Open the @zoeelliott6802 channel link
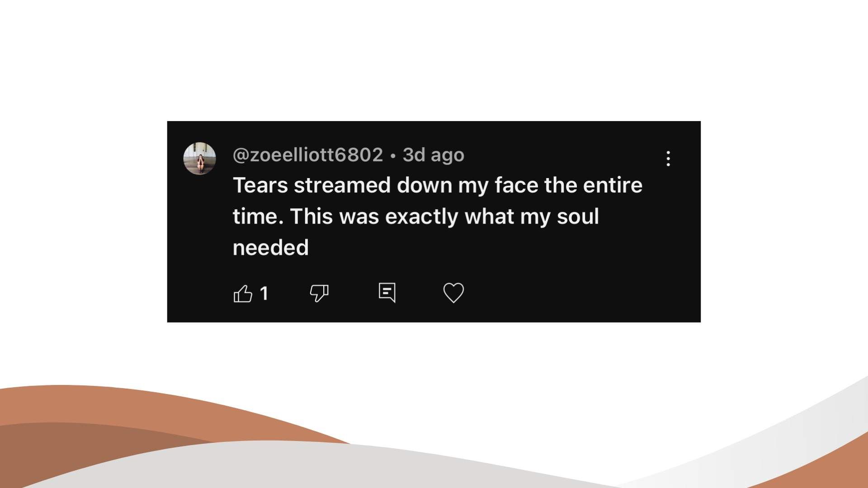 (308, 155)
